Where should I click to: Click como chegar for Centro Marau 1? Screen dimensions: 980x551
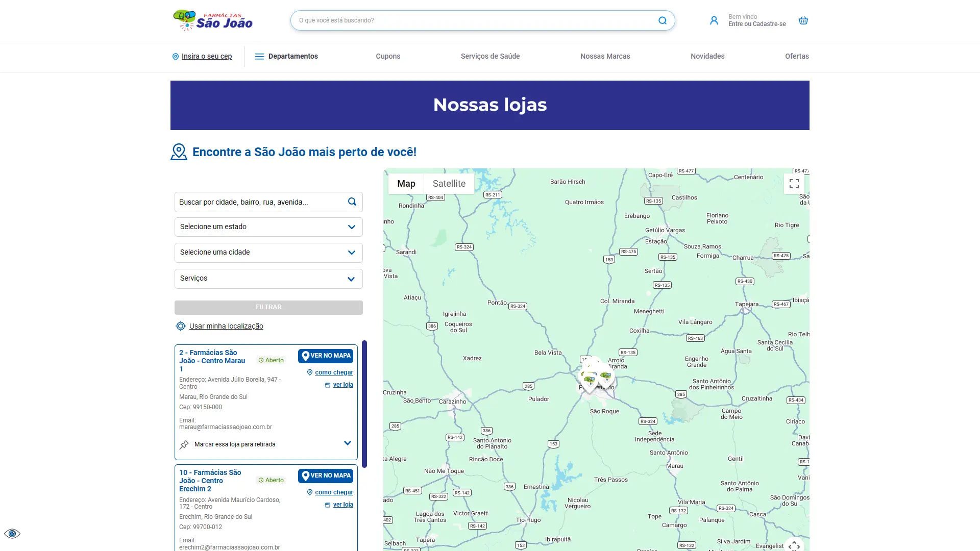(x=334, y=372)
